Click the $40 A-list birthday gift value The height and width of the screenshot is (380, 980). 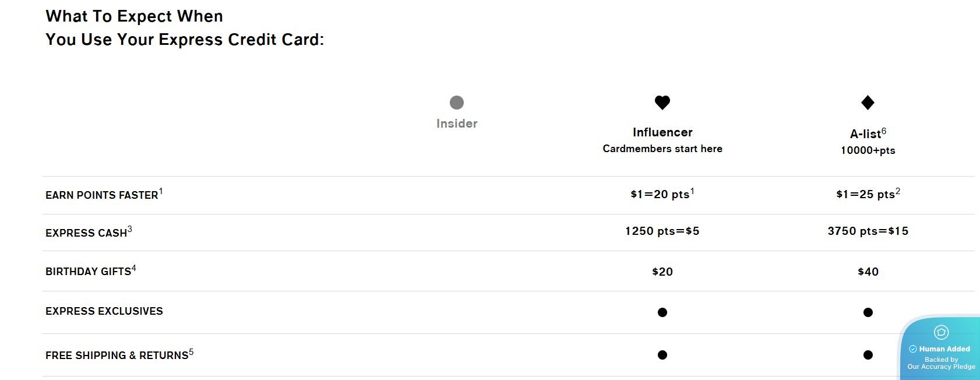[868, 272]
